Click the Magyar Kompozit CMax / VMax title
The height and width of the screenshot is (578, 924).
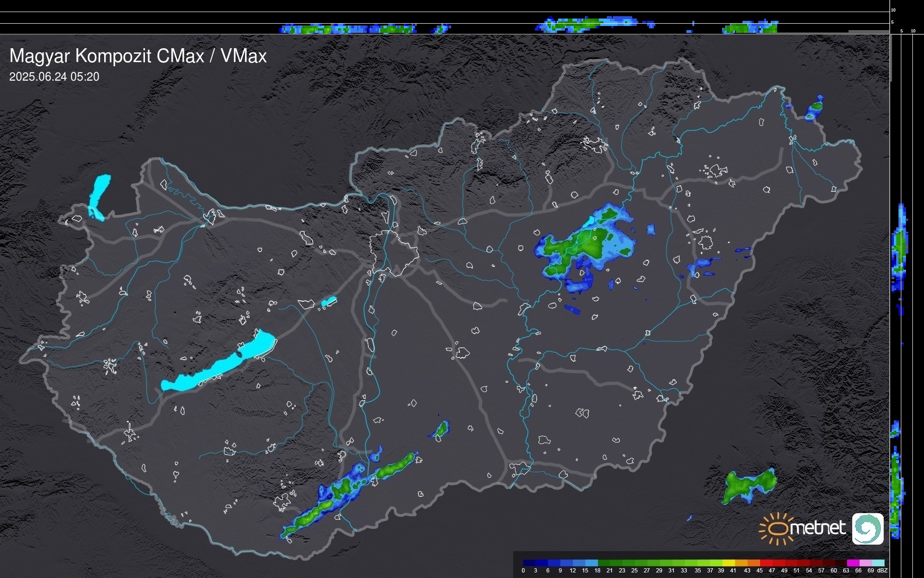tap(138, 56)
